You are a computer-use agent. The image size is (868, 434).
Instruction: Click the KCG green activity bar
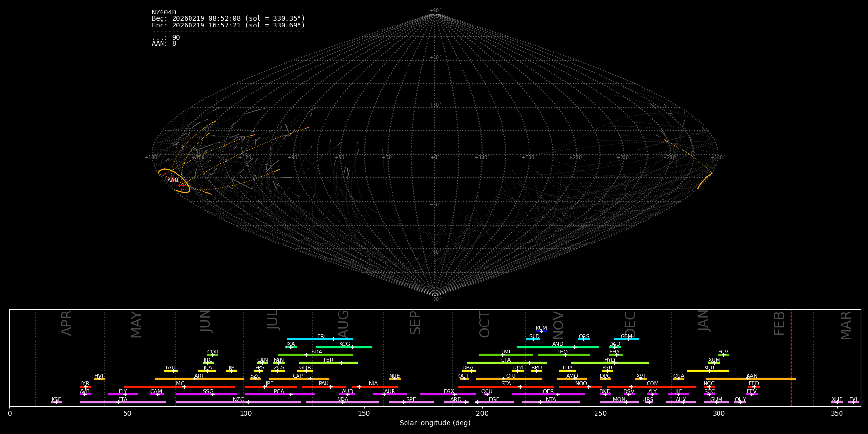[x=344, y=347]
